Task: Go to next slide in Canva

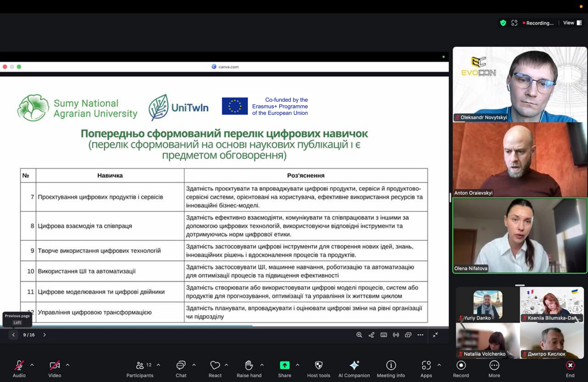Action: tap(45, 335)
